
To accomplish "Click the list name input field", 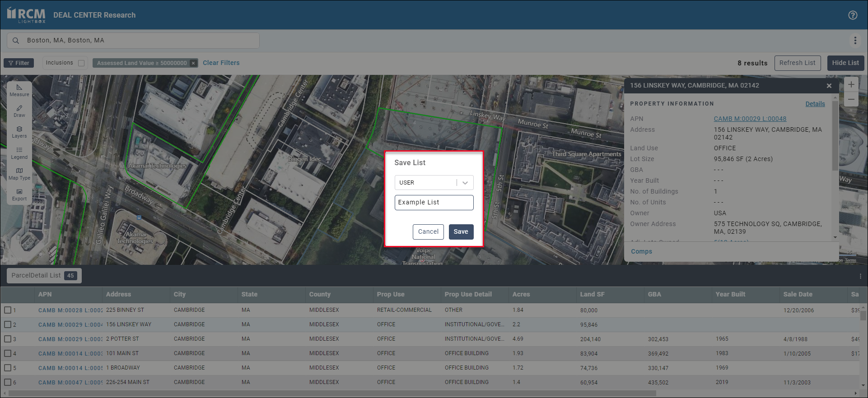I will [434, 203].
